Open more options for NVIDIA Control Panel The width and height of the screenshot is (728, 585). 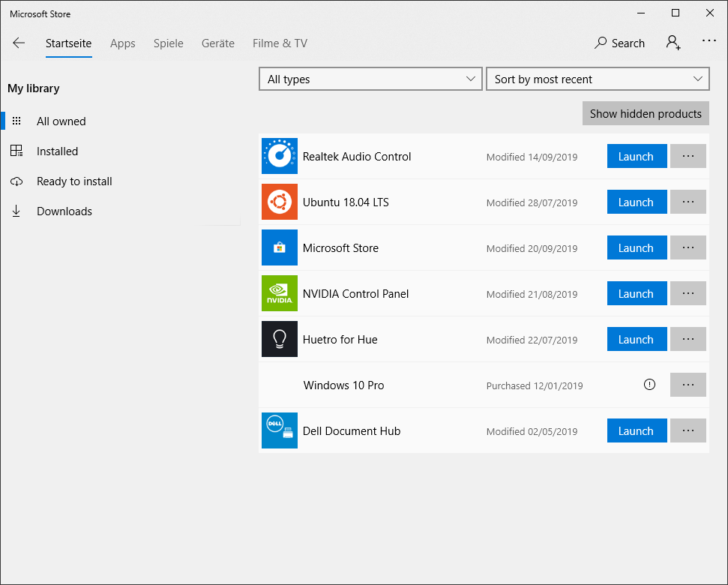coord(688,293)
